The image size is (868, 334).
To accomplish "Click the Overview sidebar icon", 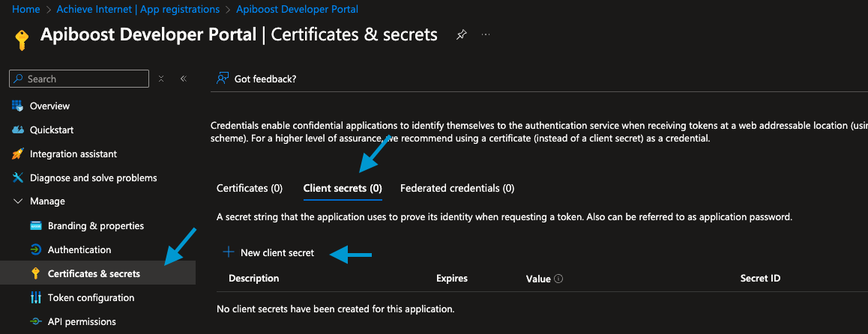I will pos(18,106).
